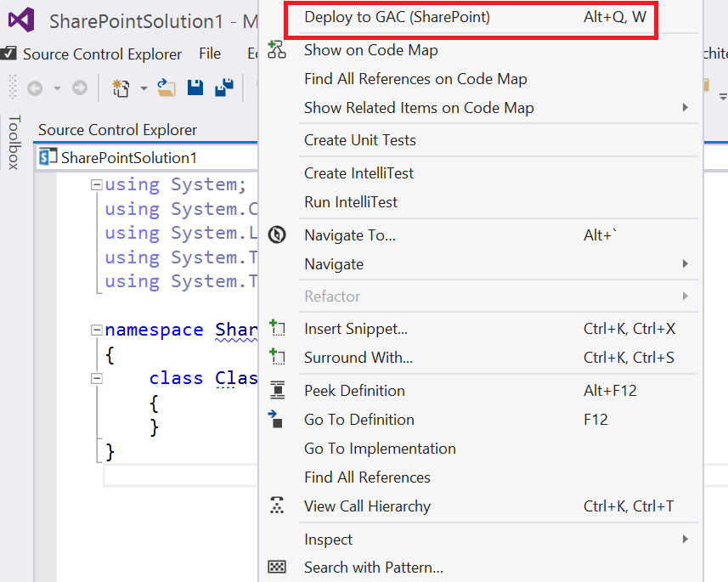Select Create Unit Tests from the menu
The height and width of the screenshot is (582, 728).
pos(359,140)
